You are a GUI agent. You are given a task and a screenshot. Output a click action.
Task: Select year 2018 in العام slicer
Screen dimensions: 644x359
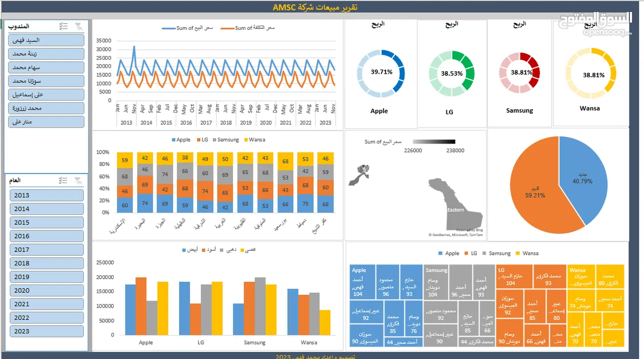pyautogui.click(x=46, y=263)
